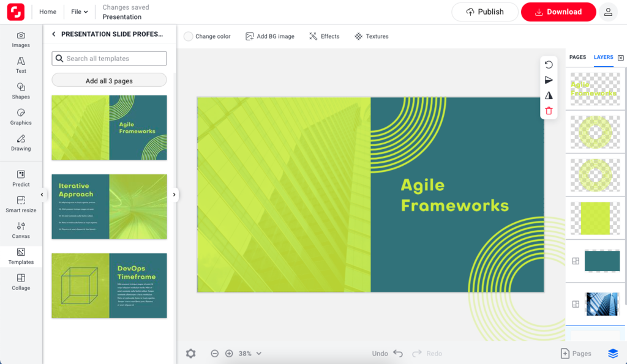Select the Shapes tool
The image size is (627, 364).
click(x=21, y=91)
